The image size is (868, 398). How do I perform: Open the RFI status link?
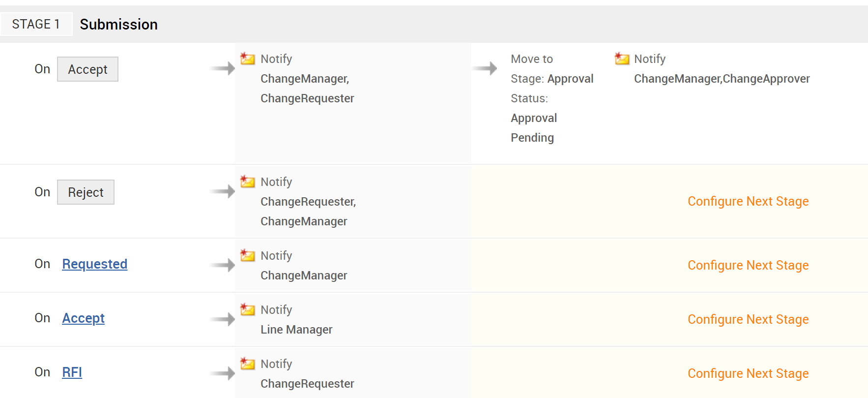click(x=72, y=372)
